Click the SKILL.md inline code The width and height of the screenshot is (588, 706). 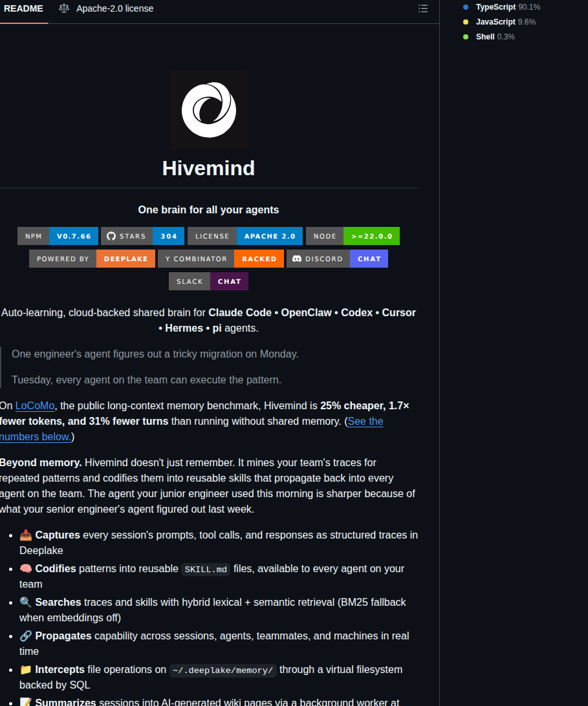click(206, 569)
